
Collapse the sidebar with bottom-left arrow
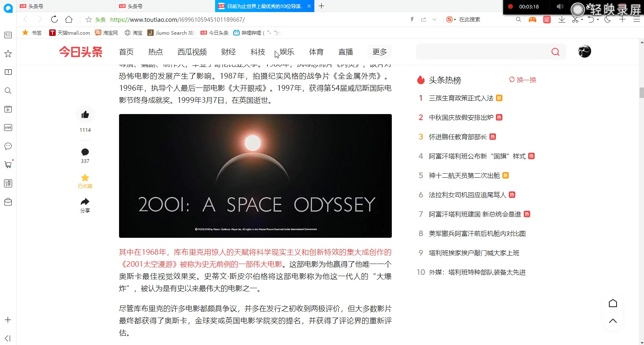[x=8, y=338]
